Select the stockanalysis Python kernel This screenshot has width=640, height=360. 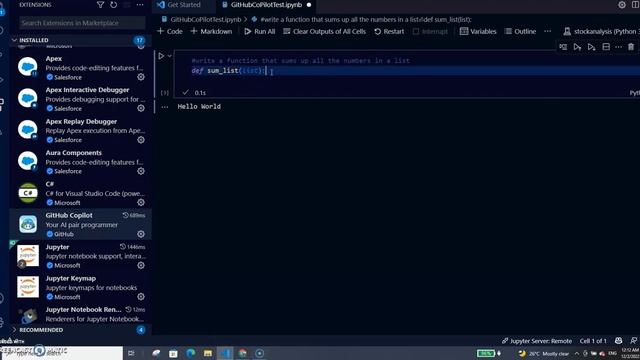pyautogui.click(x=601, y=31)
